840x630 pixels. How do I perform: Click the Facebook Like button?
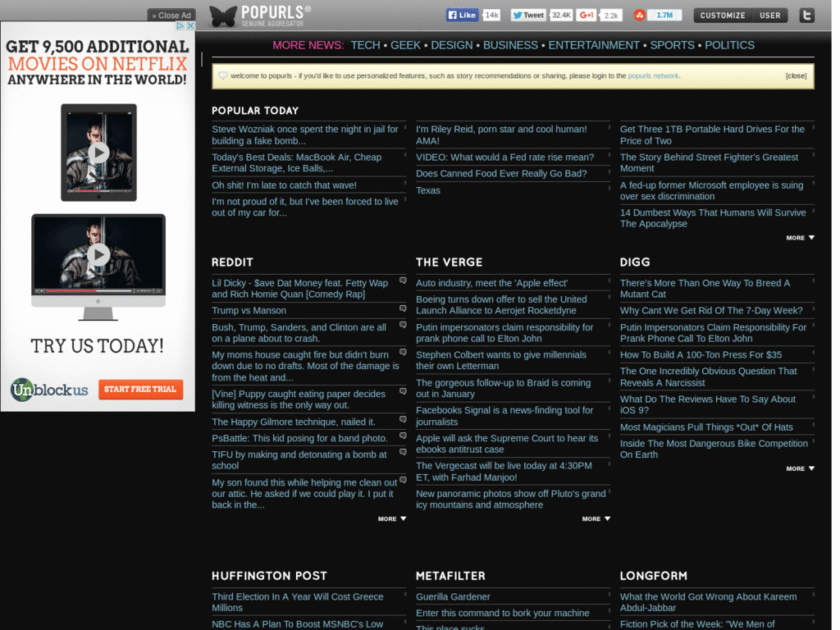coord(462,15)
